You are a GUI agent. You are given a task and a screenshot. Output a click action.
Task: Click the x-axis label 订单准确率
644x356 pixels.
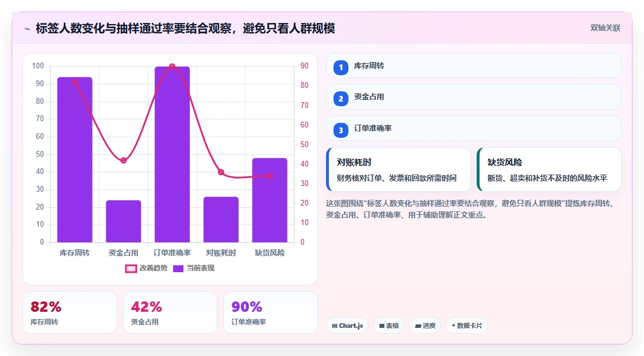point(172,253)
